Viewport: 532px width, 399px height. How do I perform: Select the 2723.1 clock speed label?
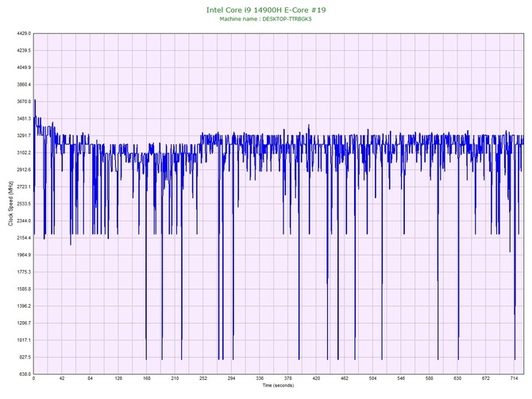pos(24,186)
